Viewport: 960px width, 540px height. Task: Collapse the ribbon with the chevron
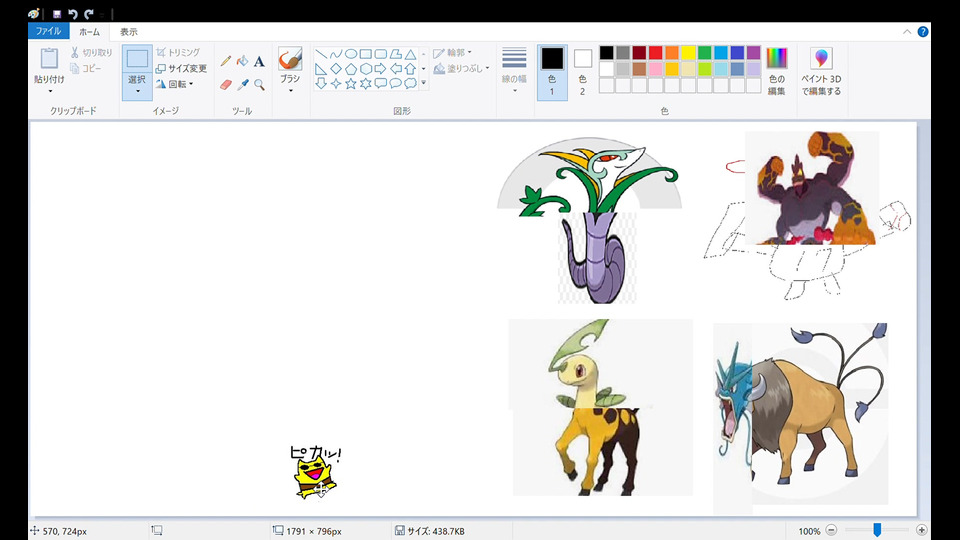907,32
